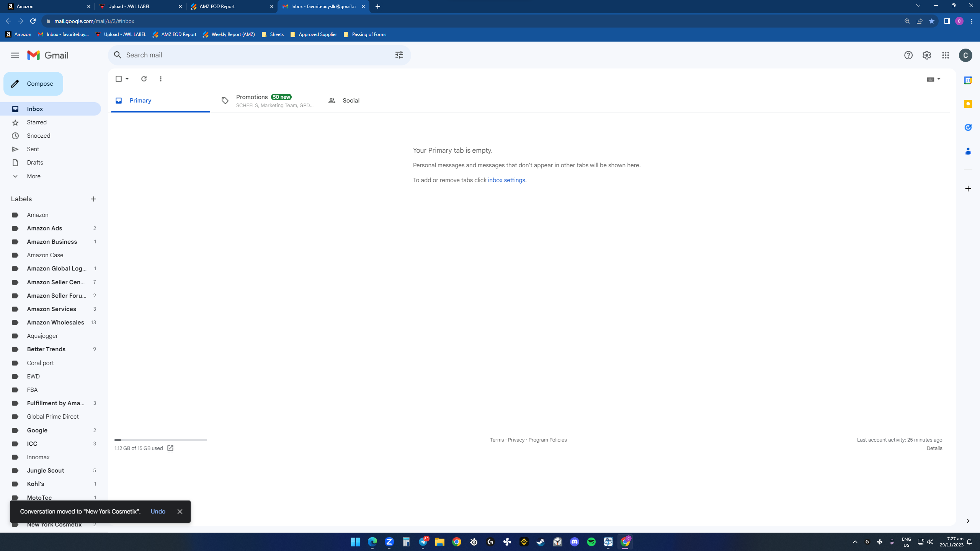Open storage management link icon
This screenshot has width=980, height=551.
(170, 448)
